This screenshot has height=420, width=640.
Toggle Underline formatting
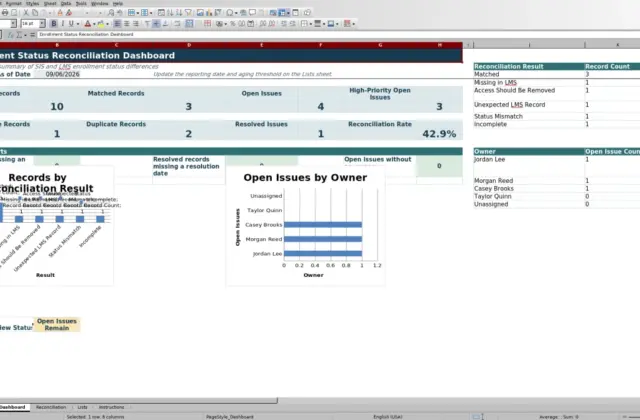[x=71, y=24]
